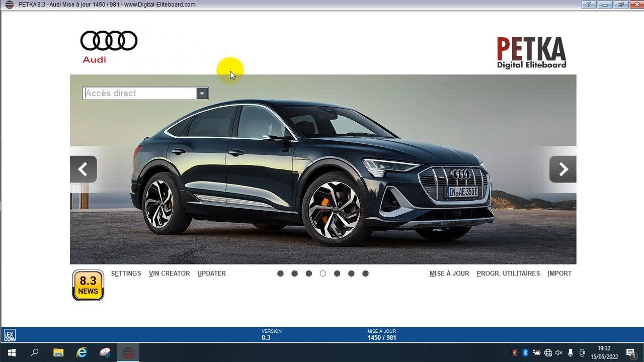
Task: Restore down the PETKA window
Action: 620,5
